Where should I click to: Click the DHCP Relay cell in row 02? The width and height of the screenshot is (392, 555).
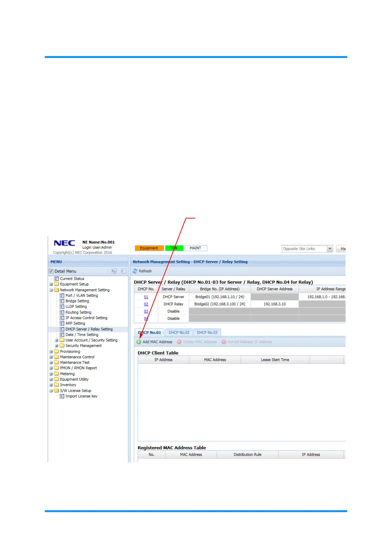pos(174,304)
